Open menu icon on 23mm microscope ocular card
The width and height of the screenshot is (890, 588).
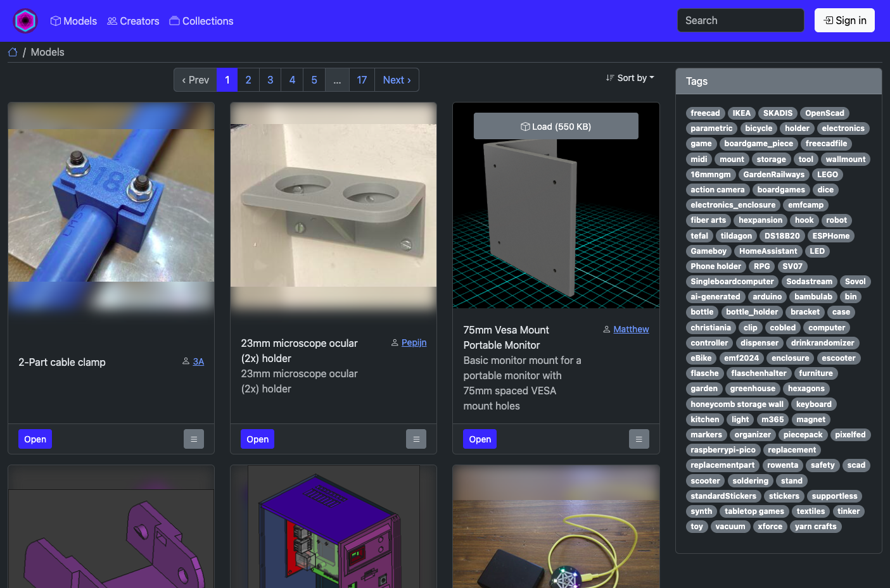416,439
